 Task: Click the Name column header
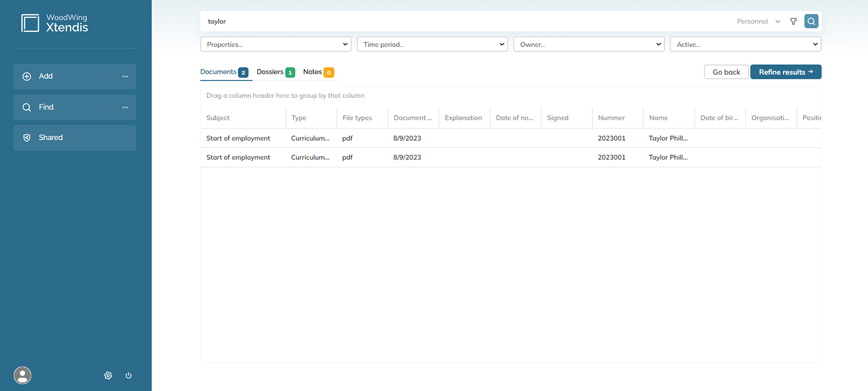click(668, 118)
